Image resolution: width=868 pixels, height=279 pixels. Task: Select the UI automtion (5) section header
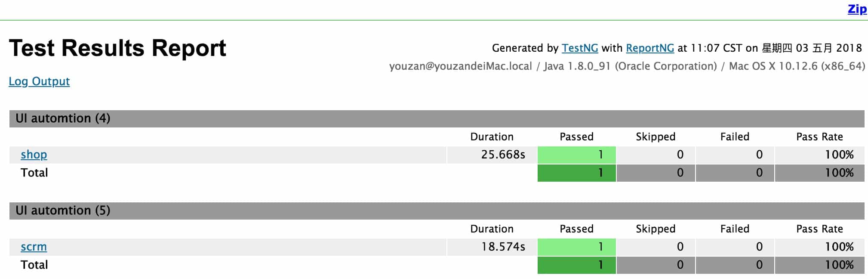pyautogui.click(x=63, y=211)
